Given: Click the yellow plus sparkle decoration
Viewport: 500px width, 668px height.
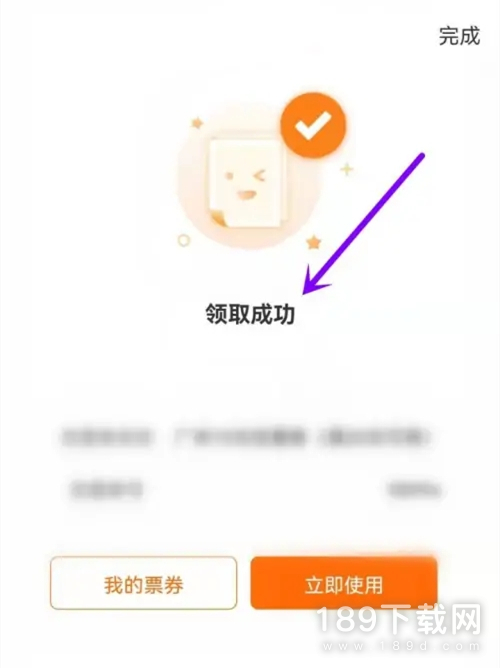Looking at the screenshot, I should (x=347, y=170).
